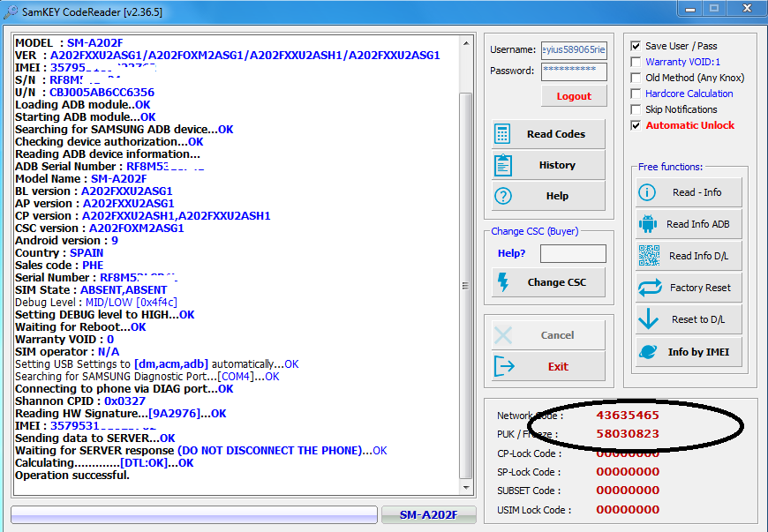This screenshot has width=768, height=532.
Task: Click the log scrollbar up arrow
Action: click(466, 43)
